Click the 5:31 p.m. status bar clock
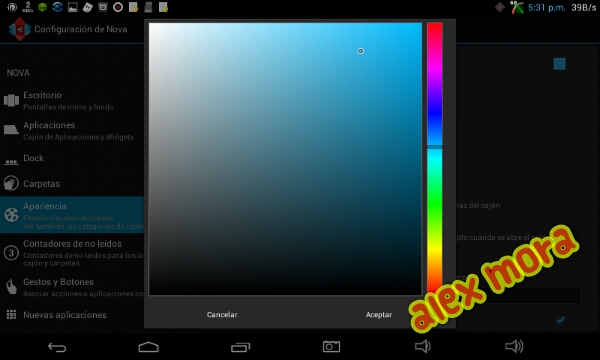Viewport: 600px width, 360px height. (546, 8)
